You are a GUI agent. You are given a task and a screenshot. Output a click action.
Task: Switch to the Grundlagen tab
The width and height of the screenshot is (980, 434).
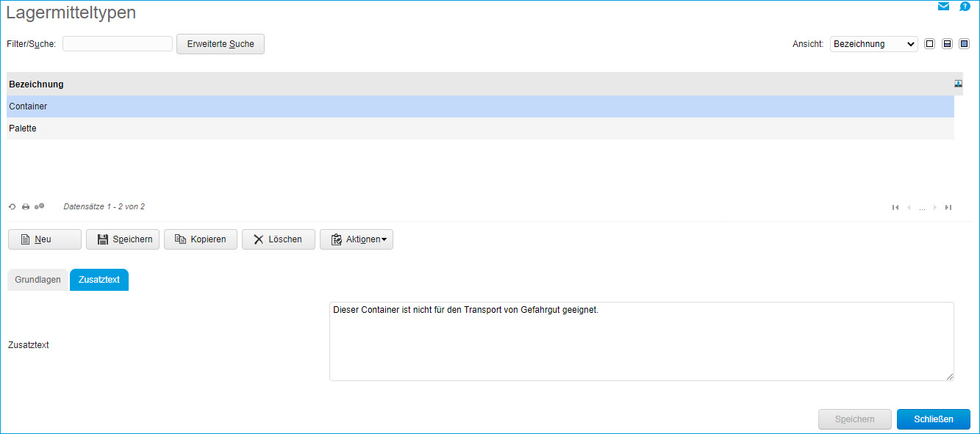pyautogui.click(x=37, y=280)
